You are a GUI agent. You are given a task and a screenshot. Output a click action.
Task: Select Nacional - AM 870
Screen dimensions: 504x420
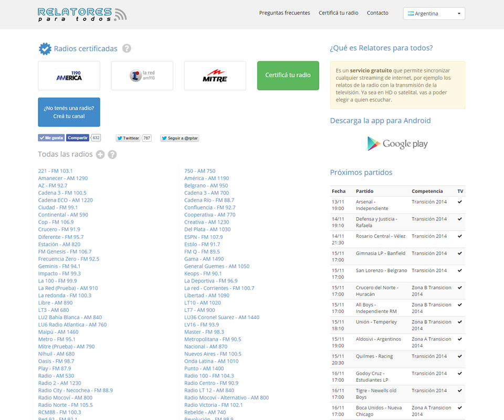[x=206, y=346]
